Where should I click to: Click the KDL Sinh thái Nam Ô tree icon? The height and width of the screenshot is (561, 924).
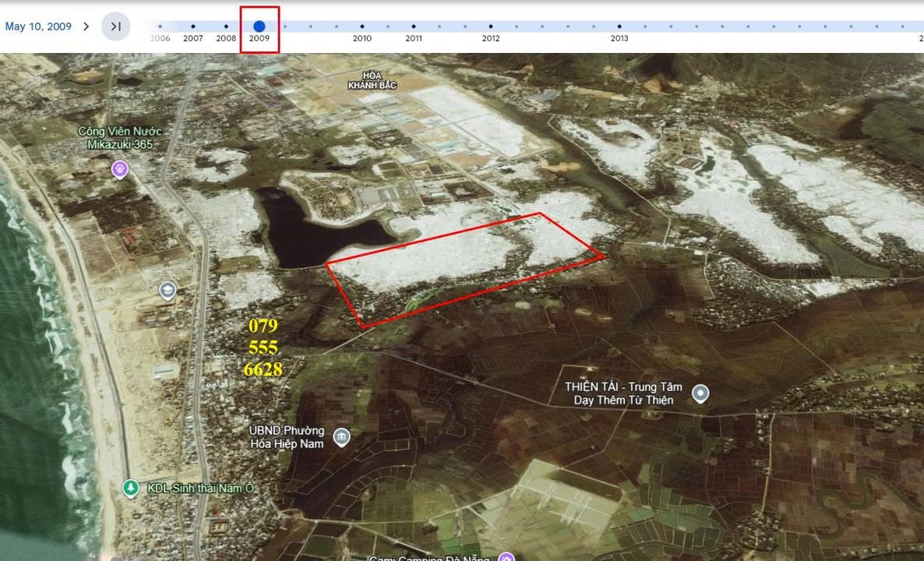point(131,488)
